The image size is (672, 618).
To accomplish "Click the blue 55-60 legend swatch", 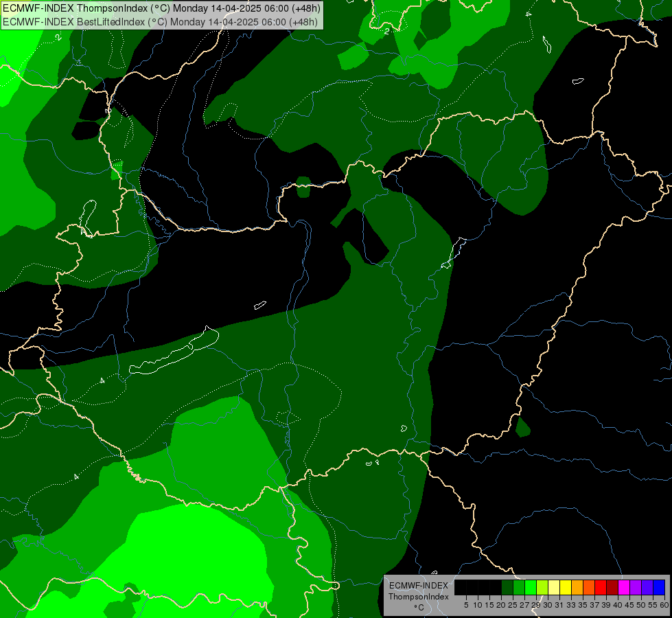I will pos(659,587).
